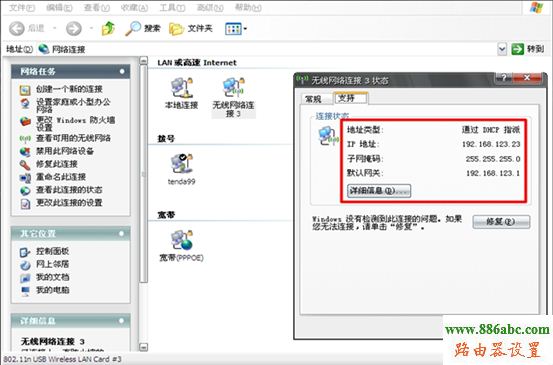Open the Search (搜索) toolbar tool
This screenshot has height=365, width=553.
[x=143, y=29]
